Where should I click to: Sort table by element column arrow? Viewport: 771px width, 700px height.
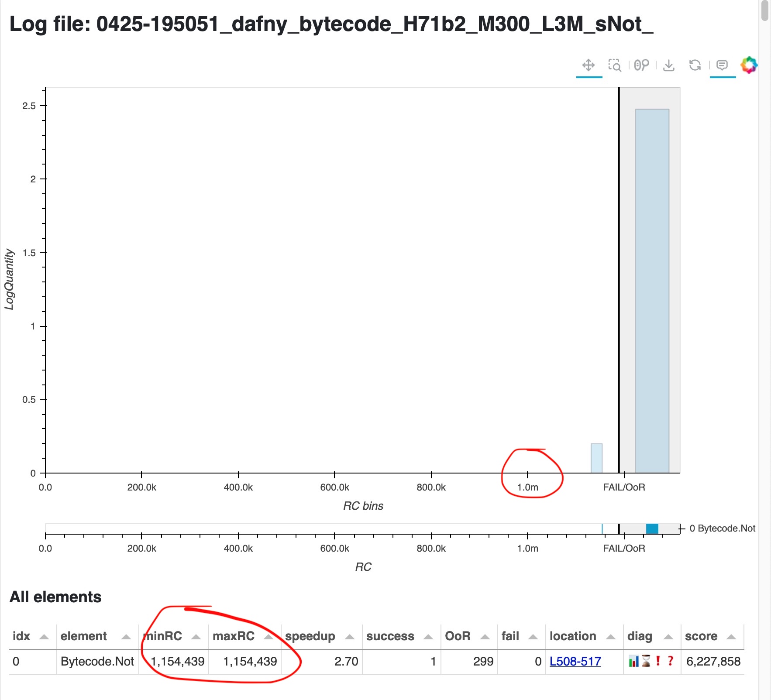click(x=126, y=637)
